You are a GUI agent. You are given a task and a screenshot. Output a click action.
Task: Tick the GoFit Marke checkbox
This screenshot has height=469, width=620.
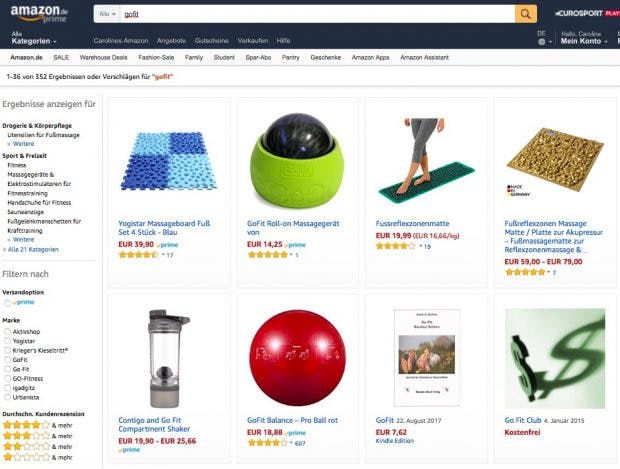(7, 360)
